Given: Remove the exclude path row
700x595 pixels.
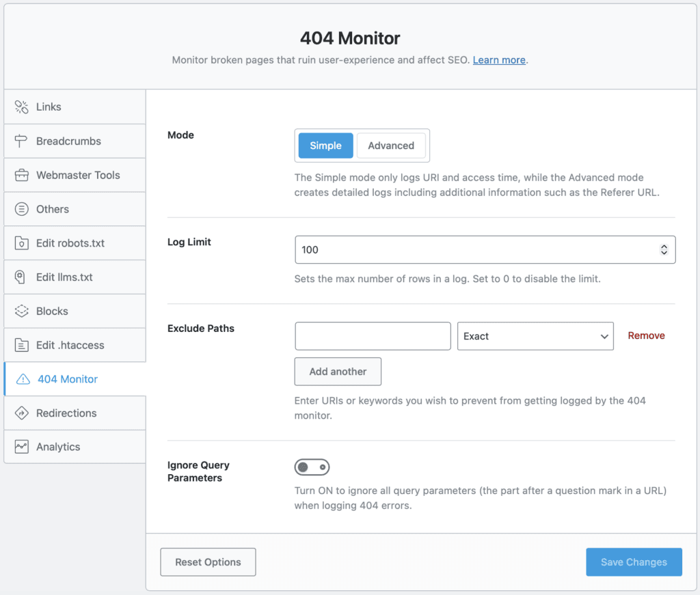Looking at the screenshot, I should point(646,335).
